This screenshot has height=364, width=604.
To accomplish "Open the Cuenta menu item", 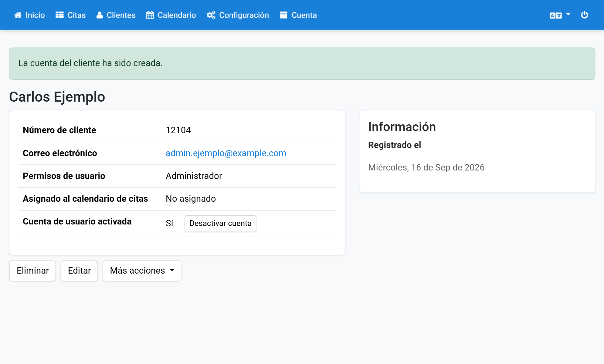I will pos(298,15).
